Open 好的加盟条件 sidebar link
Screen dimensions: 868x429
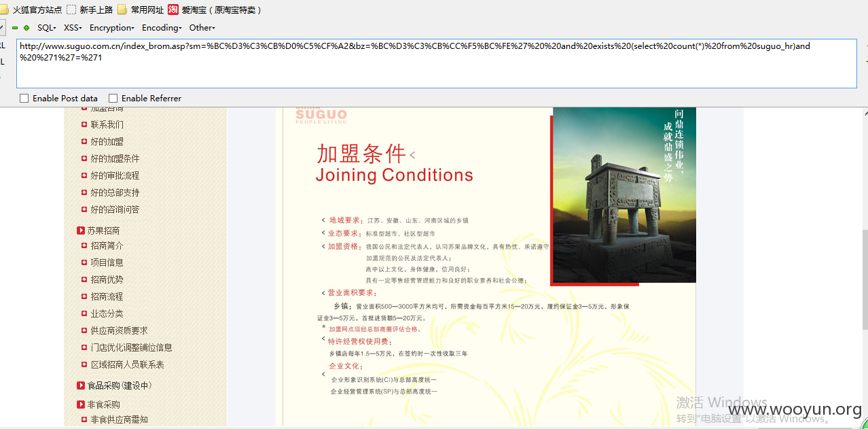[x=115, y=158]
